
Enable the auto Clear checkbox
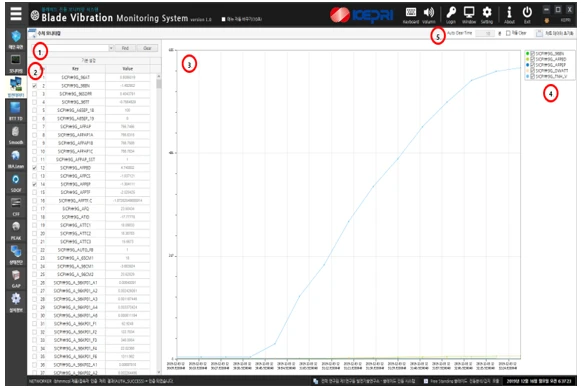(508, 33)
